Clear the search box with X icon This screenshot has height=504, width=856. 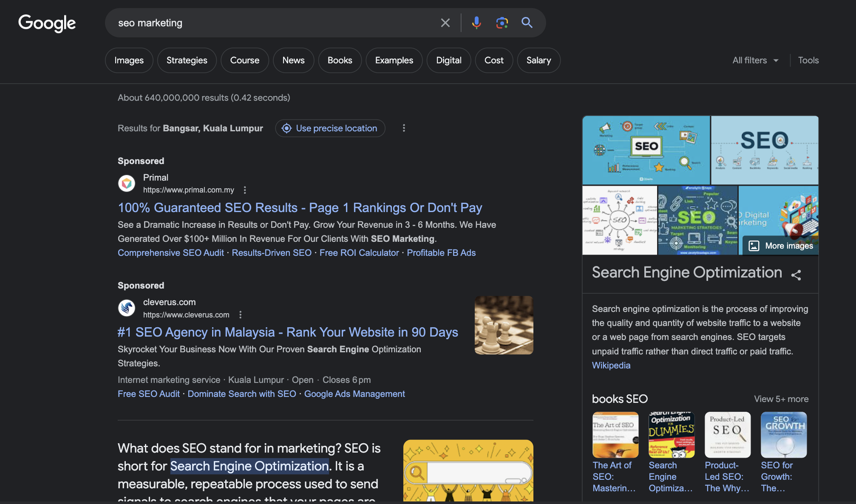coord(445,23)
